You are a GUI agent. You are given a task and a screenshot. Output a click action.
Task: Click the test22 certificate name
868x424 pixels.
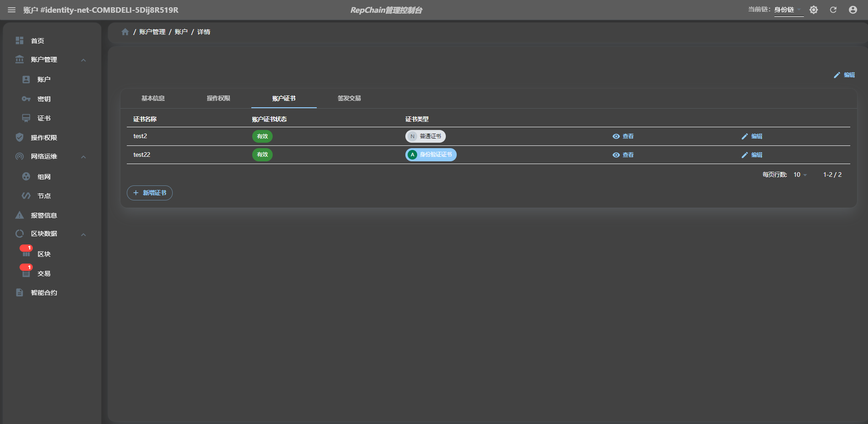point(142,155)
